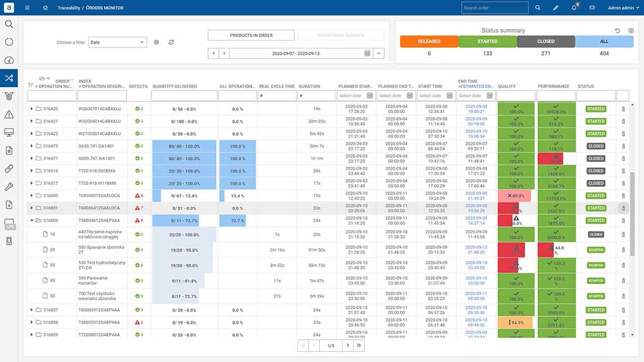Click quality cell 94.5% for order 316808
The height and width of the screenshot is (362, 644).
click(x=515, y=322)
